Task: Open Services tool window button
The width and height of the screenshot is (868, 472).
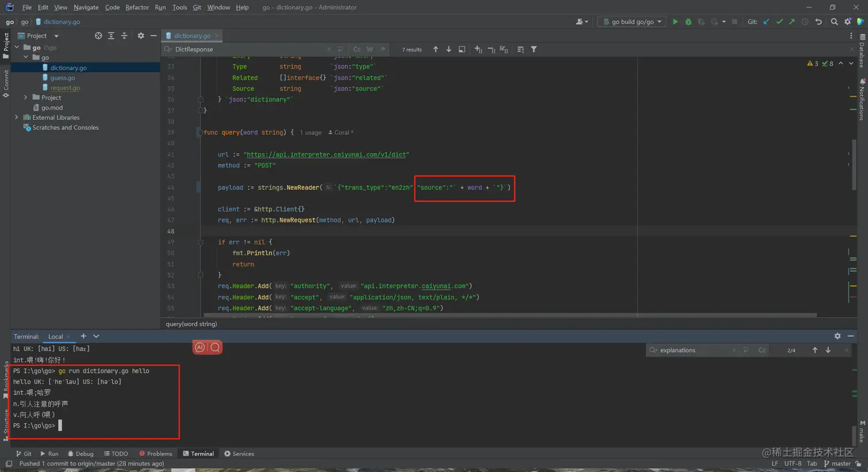Action: [239, 454]
